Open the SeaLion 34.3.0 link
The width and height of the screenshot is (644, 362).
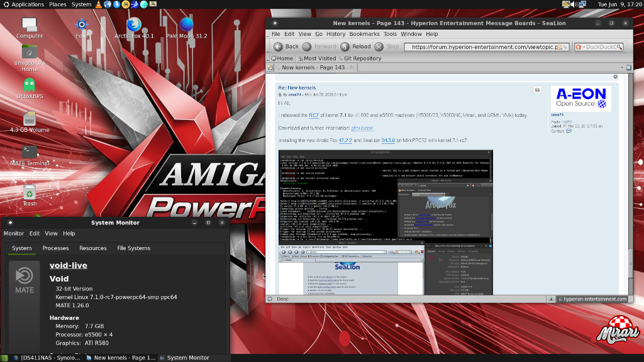388,140
